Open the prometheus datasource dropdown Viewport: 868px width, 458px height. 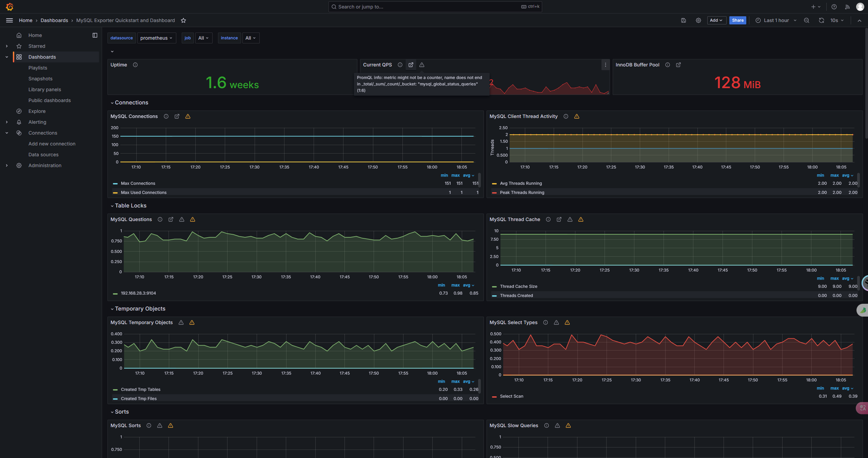click(156, 38)
